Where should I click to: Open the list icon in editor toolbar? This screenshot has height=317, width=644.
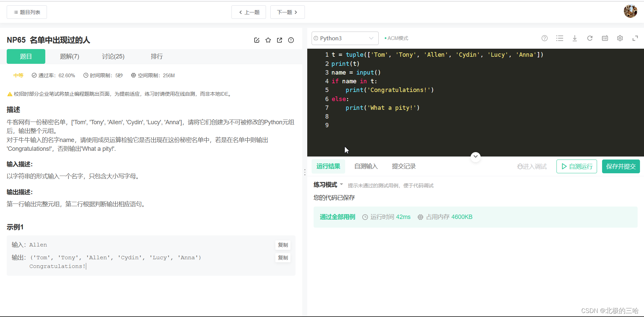pos(559,38)
